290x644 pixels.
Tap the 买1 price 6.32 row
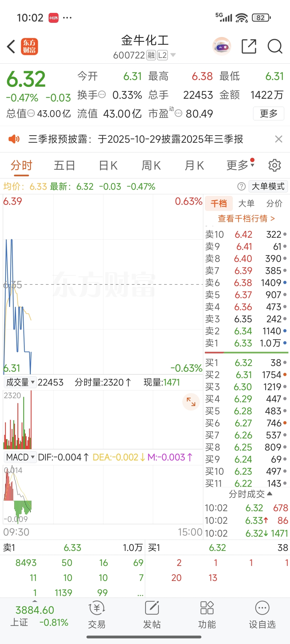tap(246, 363)
